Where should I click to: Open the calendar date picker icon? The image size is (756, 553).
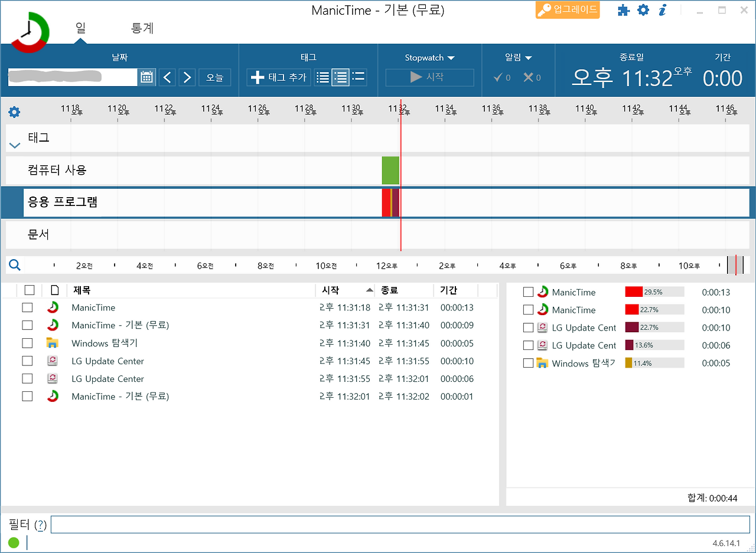click(x=146, y=77)
